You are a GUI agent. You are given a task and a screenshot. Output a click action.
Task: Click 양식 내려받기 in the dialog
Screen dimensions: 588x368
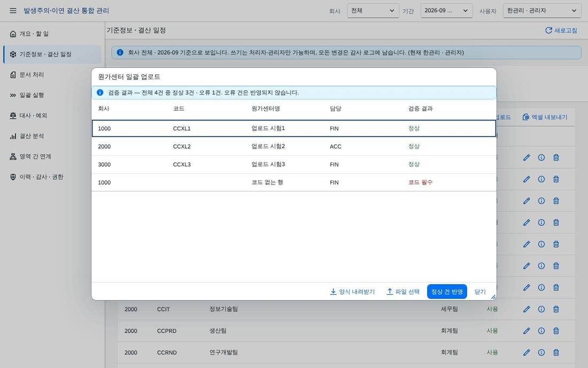pyautogui.click(x=352, y=292)
